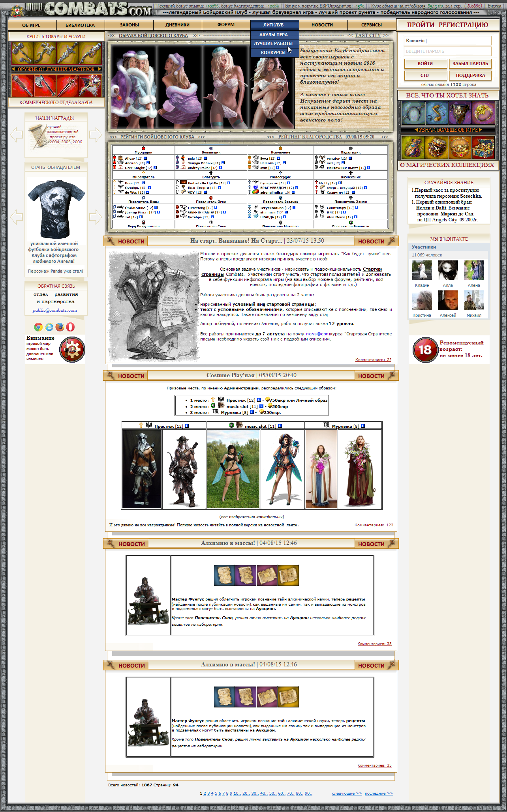507x812 pixels.
Task: Collapse the open Литклуб dropdown menu
Action: pyautogui.click(x=274, y=25)
